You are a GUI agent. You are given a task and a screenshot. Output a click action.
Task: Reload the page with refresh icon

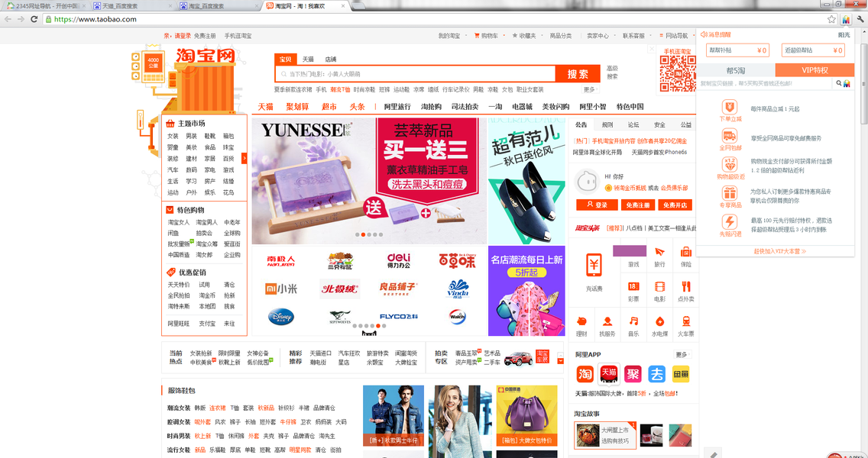pyautogui.click(x=34, y=19)
